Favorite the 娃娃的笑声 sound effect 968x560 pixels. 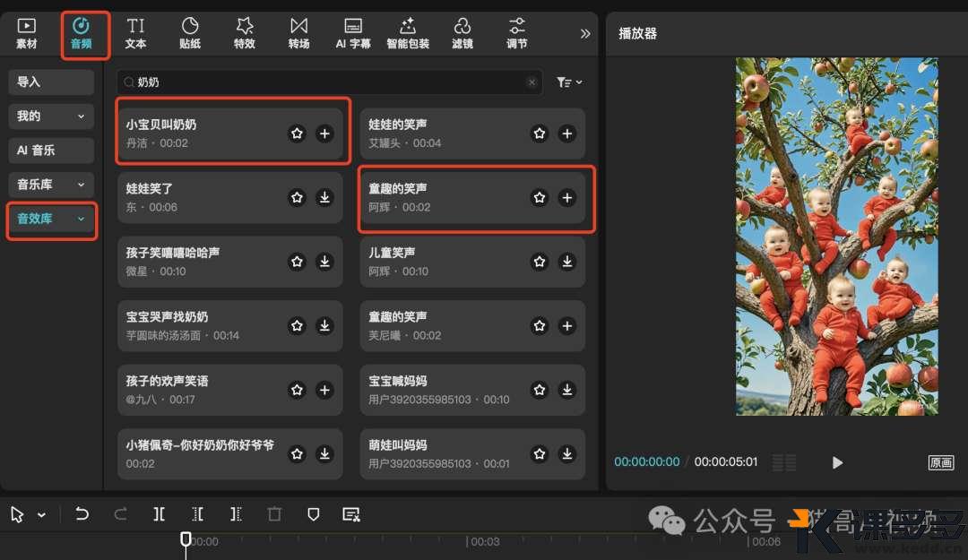pos(539,134)
